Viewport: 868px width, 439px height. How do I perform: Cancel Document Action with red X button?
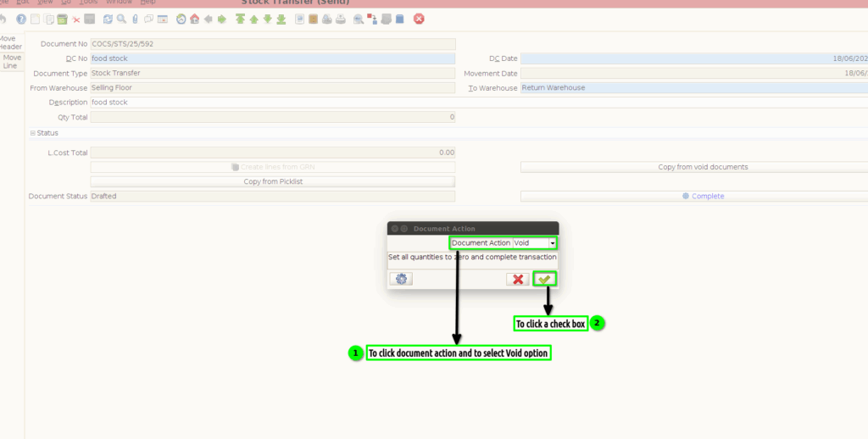(x=518, y=280)
